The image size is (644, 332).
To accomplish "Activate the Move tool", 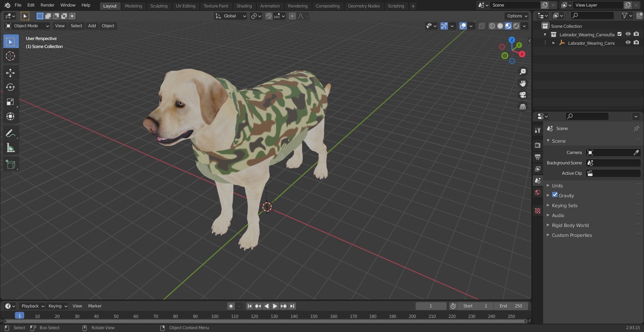I will (x=10, y=73).
